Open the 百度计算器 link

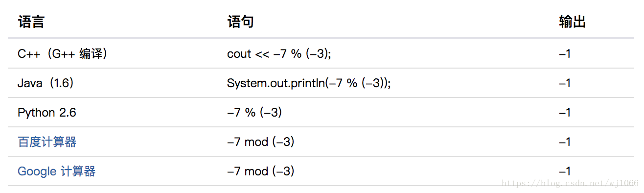click(x=47, y=142)
